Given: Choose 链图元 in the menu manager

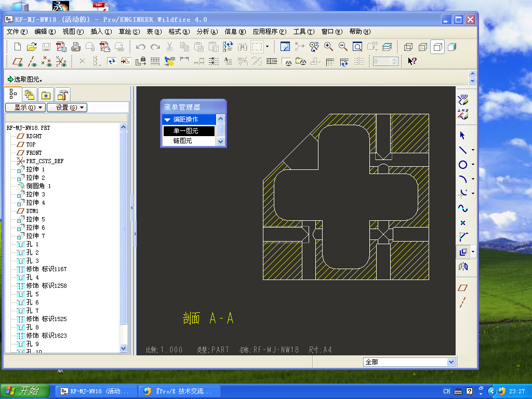Looking at the screenshot, I should (189, 141).
